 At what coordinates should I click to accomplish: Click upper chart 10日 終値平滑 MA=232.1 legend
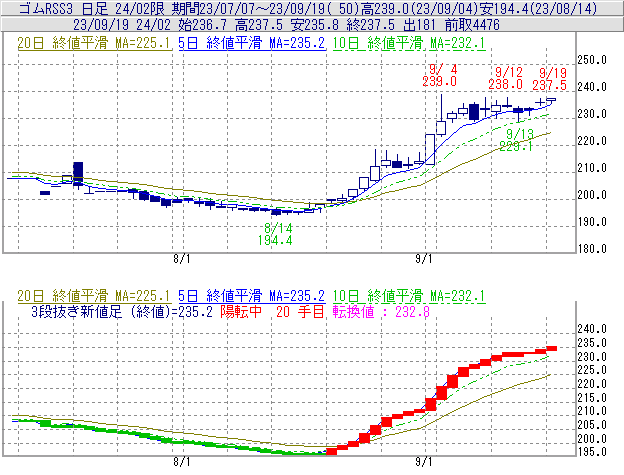(409, 43)
